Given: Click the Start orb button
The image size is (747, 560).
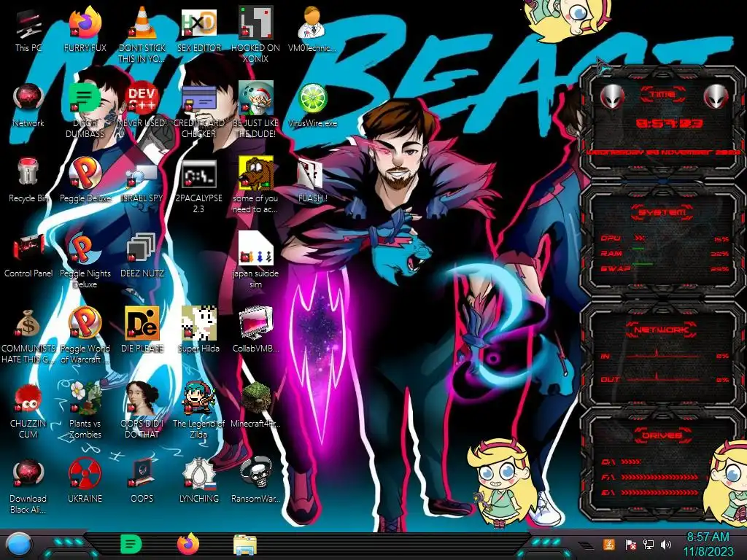Looking at the screenshot, I should tap(18, 544).
